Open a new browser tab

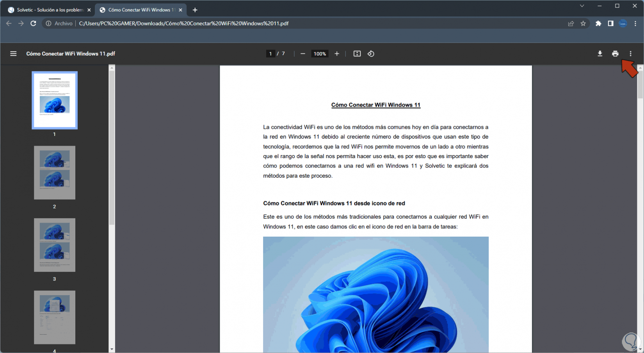195,10
